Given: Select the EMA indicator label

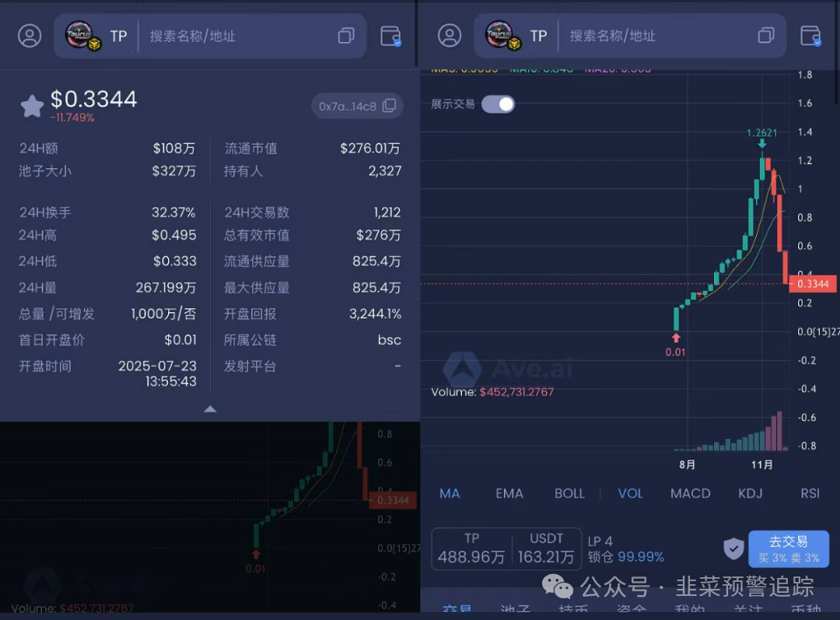Looking at the screenshot, I should point(509,493).
